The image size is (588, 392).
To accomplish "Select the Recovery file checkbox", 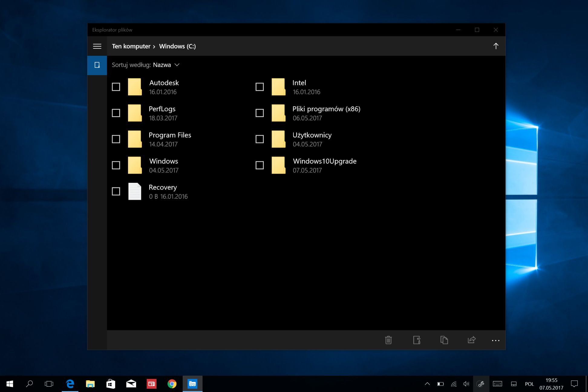I will coord(116,191).
